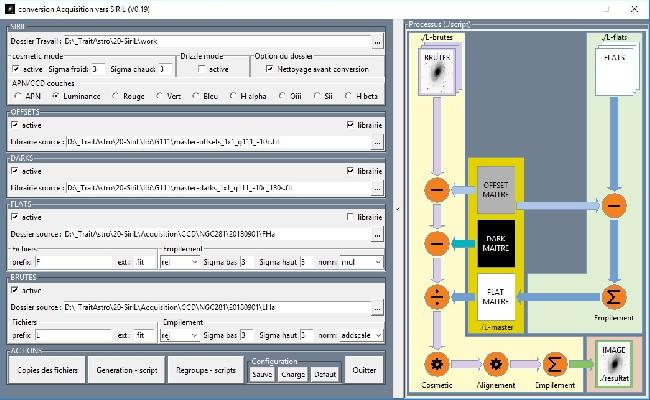Image resolution: width=650 pixels, height=400 pixels.
Task: Click the dark subtraction minus circle
Action: coord(437,243)
